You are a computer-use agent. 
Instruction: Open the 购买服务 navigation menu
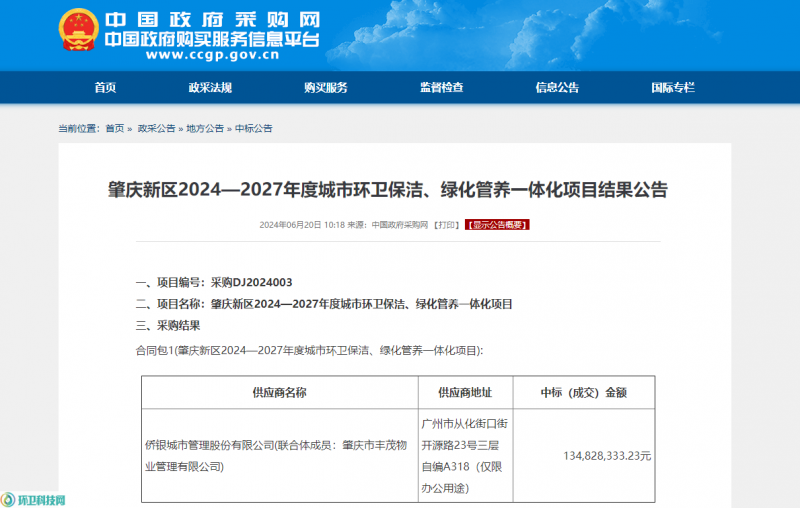point(326,88)
